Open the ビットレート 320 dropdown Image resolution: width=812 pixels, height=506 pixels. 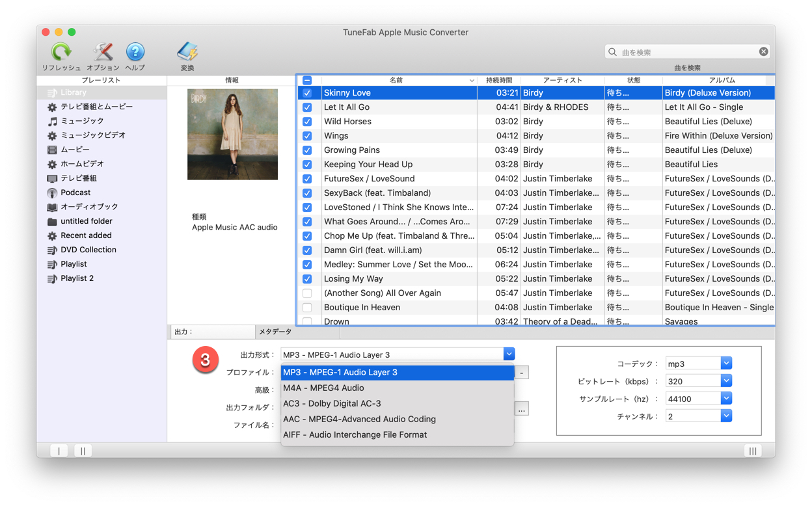[726, 381]
